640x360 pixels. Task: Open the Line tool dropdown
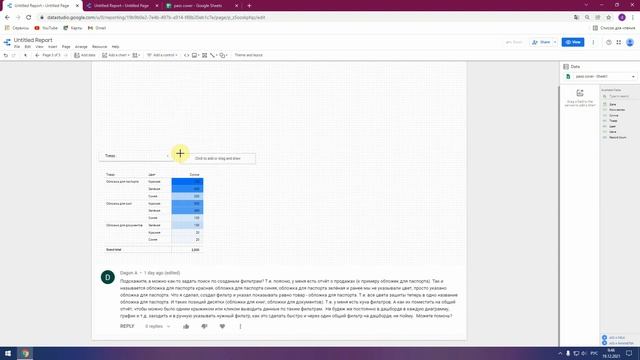click(x=213, y=55)
